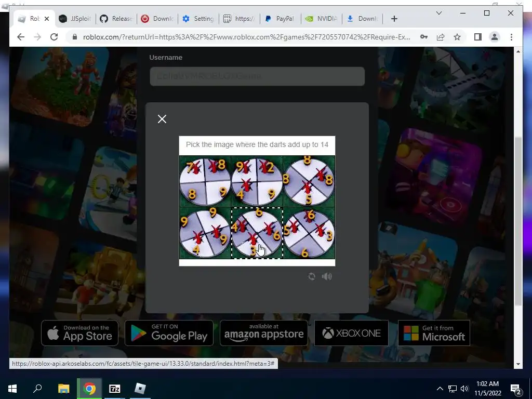View site information via the lock icon
The height and width of the screenshot is (399, 532).
pyautogui.click(x=75, y=37)
